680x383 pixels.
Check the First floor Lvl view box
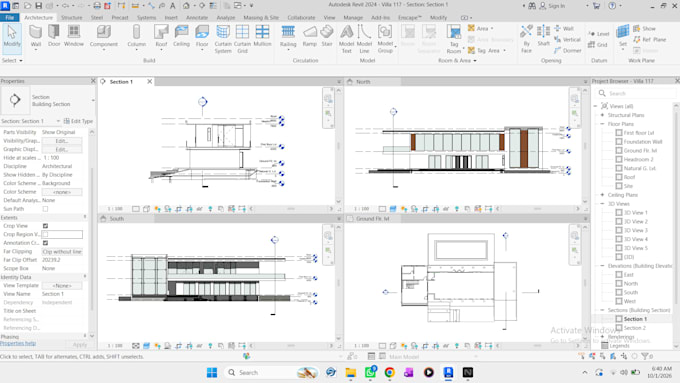pos(619,133)
